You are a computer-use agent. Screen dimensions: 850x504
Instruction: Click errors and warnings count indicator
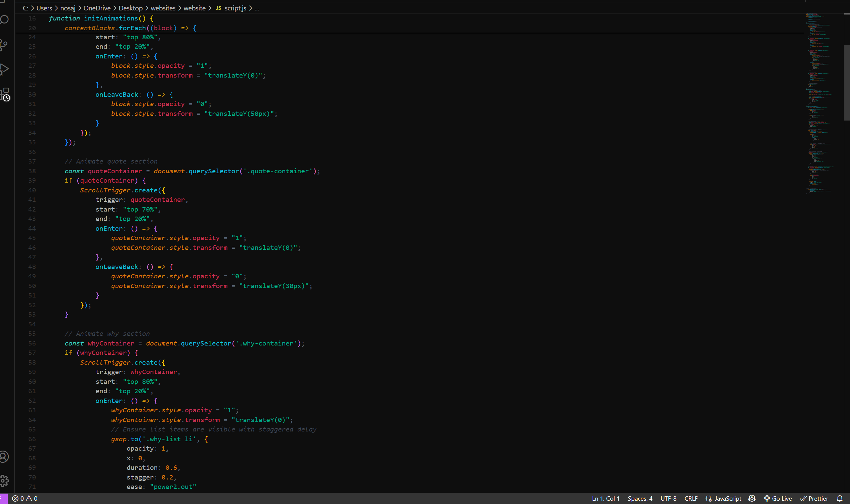pyautogui.click(x=25, y=498)
